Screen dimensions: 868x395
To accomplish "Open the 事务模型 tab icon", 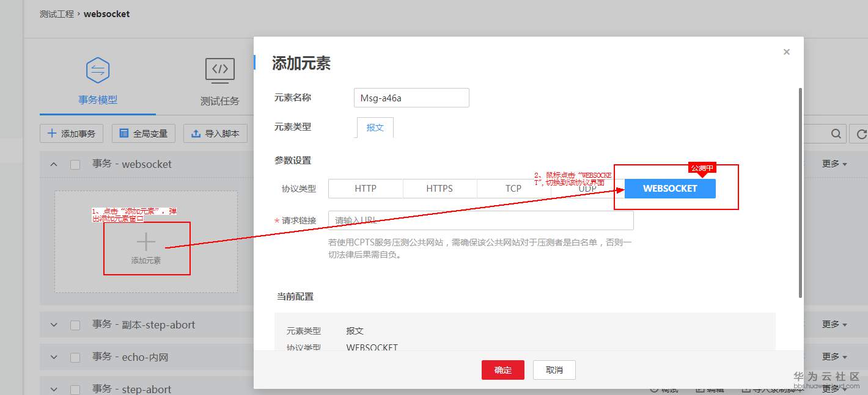I will click(x=98, y=70).
